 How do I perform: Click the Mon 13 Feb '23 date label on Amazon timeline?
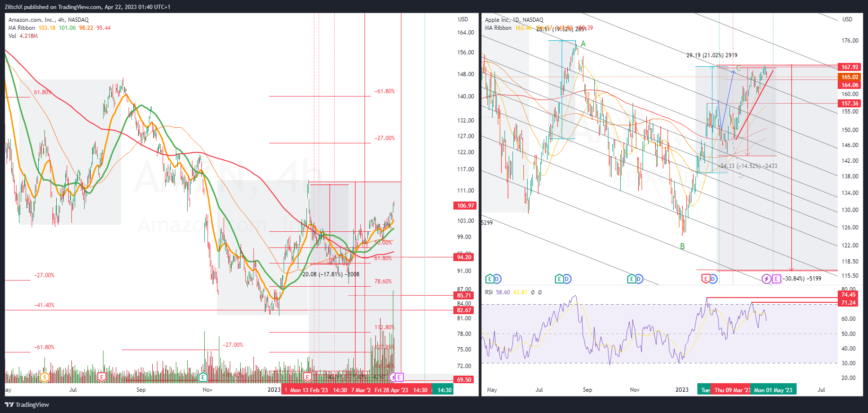(309, 390)
